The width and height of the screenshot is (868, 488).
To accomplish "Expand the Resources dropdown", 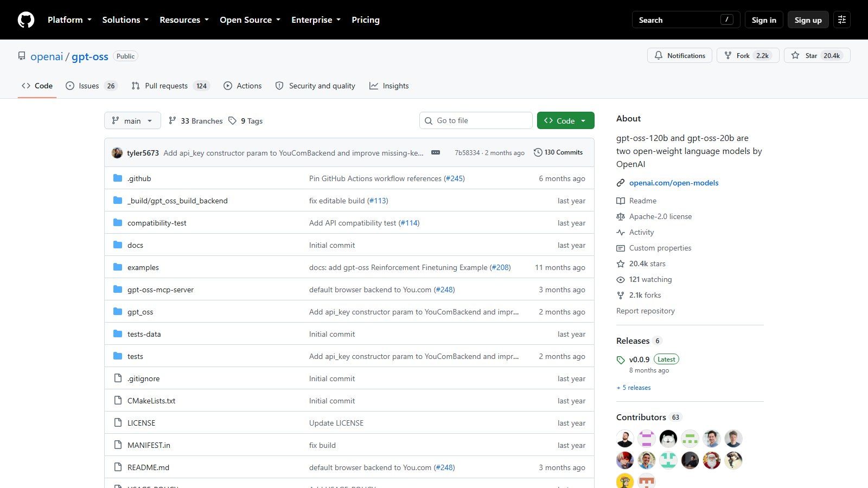I will point(184,20).
